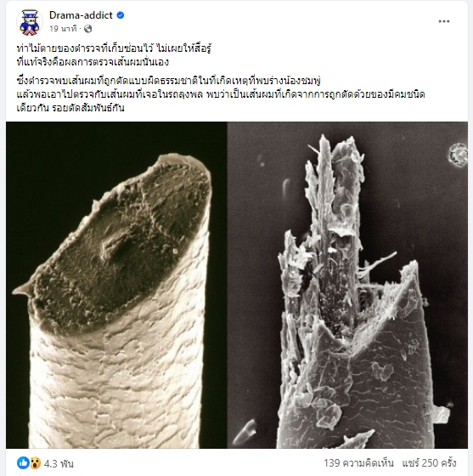Click the globe public-audience icon
Viewport: 473px width, 476px height.
tap(88, 29)
